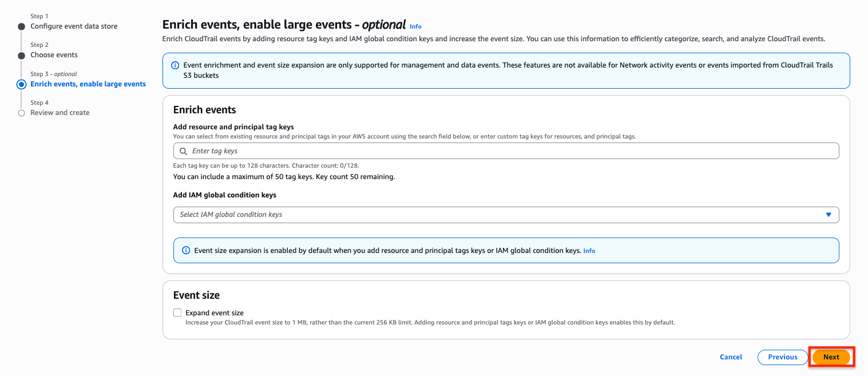Click the filled circle indicator for Step 1
The width and height of the screenshot is (868, 376).
pyautogui.click(x=21, y=25)
